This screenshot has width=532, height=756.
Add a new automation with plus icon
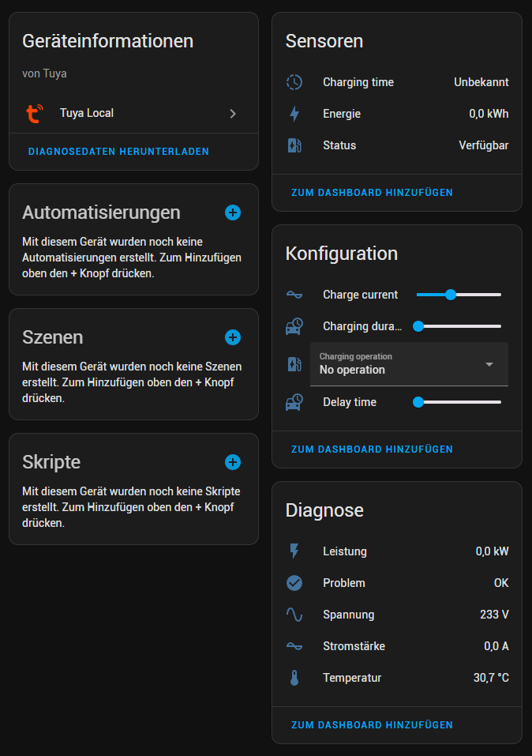(233, 213)
